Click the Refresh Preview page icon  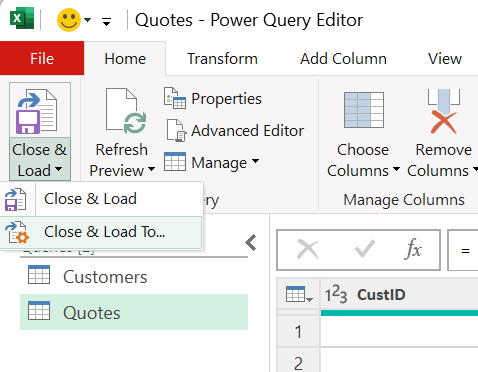126,111
